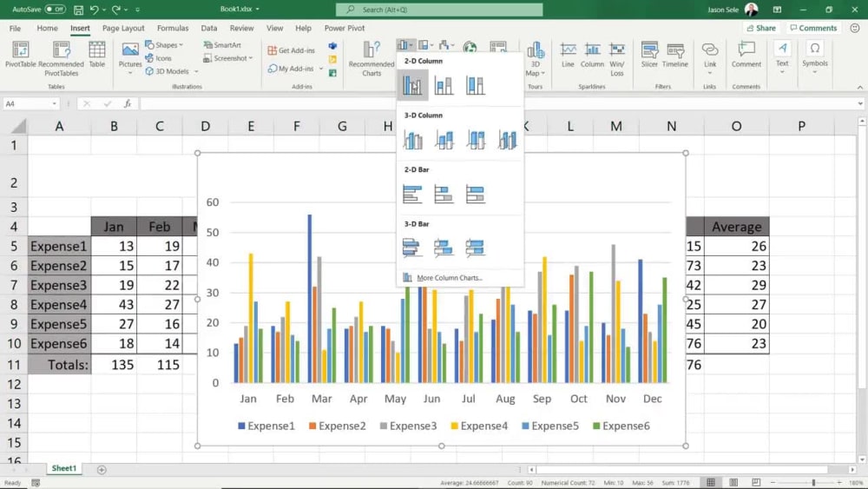The width and height of the screenshot is (868, 489).
Task: Pick the 3-D Clustered Column chart
Action: click(x=412, y=140)
